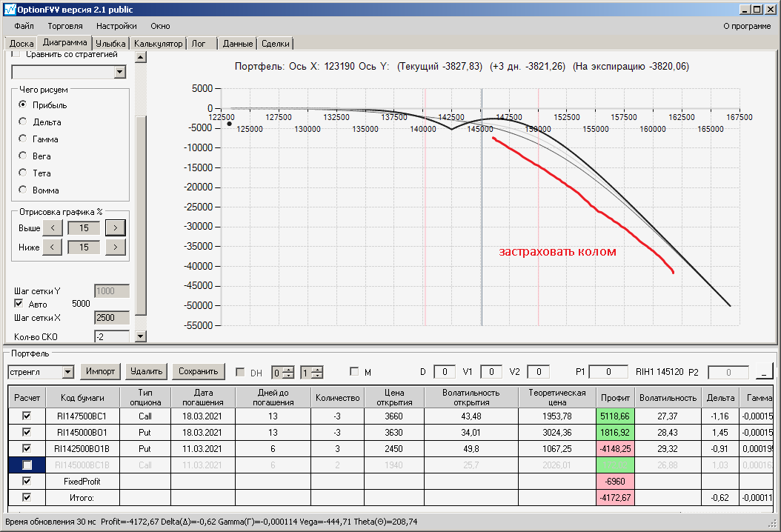Click the status bar Theta value text
This screenshot has height=532, width=781.
click(x=385, y=522)
